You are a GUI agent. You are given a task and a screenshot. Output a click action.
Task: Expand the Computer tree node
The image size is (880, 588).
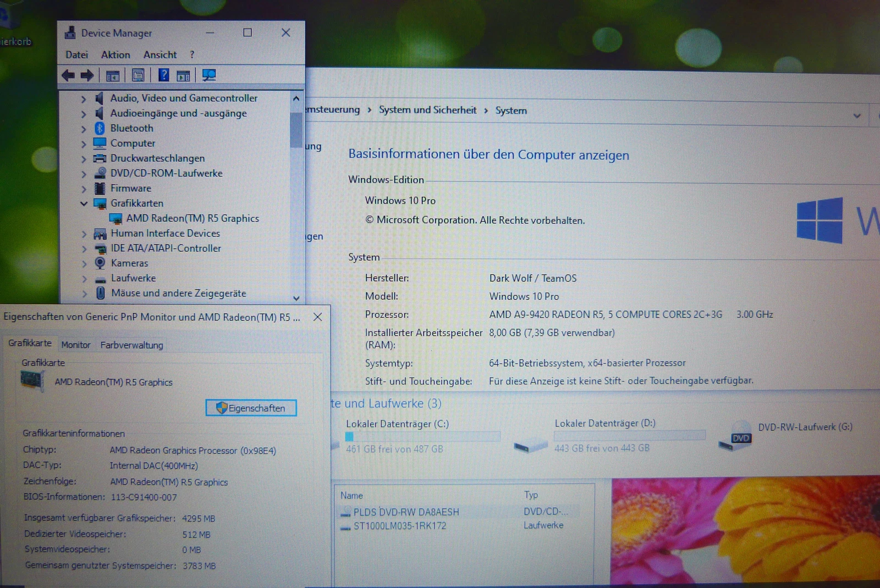84,144
